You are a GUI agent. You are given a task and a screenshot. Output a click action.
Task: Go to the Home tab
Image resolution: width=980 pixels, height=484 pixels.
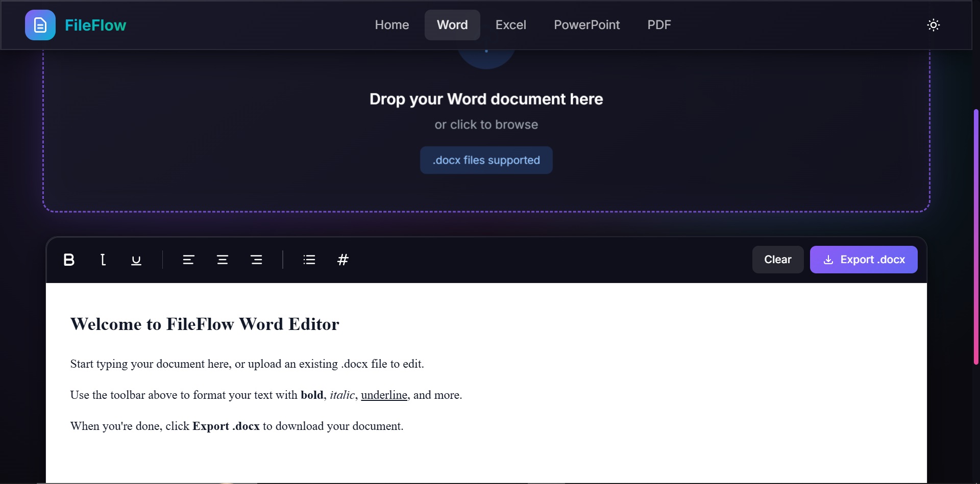(392, 25)
